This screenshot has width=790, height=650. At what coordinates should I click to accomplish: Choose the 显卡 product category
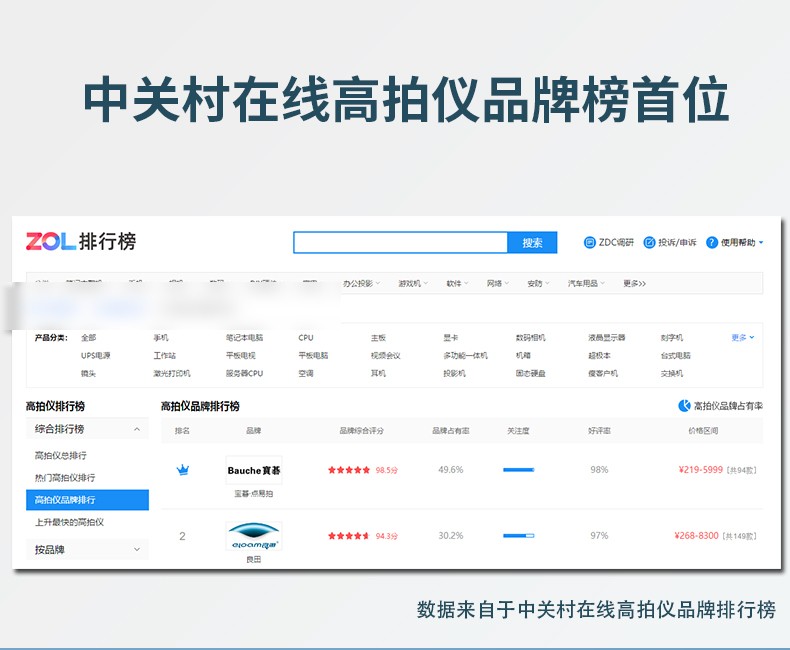coord(450,338)
